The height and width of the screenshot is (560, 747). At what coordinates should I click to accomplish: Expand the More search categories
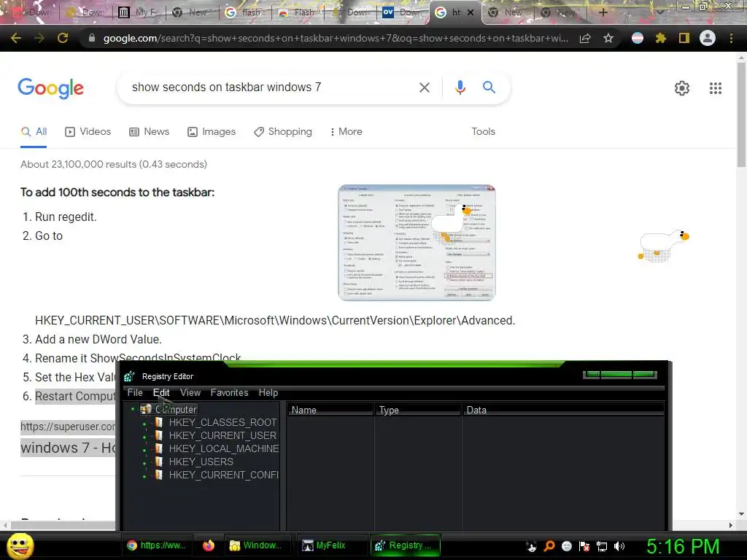[x=347, y=131]
